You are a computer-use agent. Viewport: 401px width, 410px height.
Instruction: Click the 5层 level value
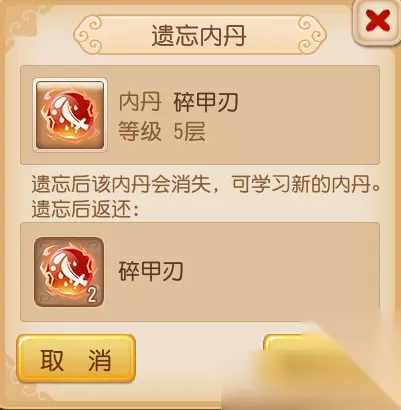point(189,131)
